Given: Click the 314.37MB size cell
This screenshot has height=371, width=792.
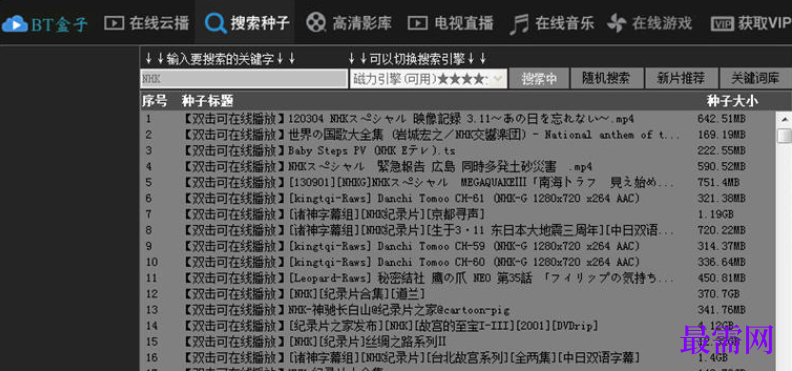Looking at the screenshot, I should (721, 247).
